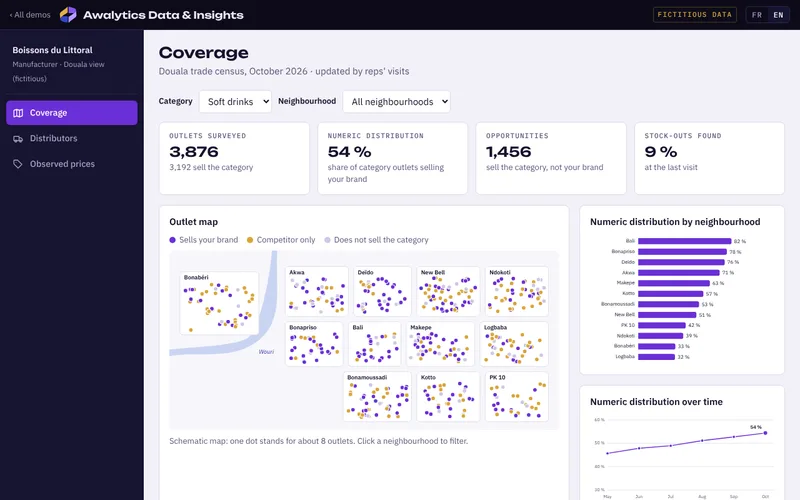Click the Outlet map heading
The image size is (800, 500).
coord(193,222)
